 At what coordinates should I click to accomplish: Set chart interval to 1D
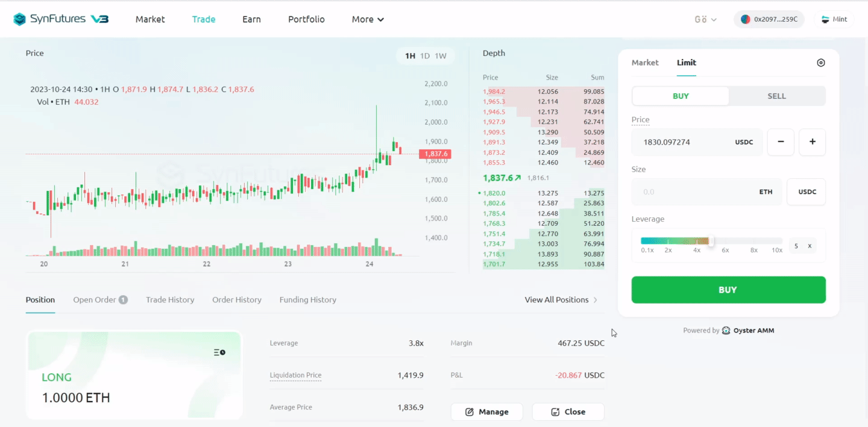[x=425, y=56]
